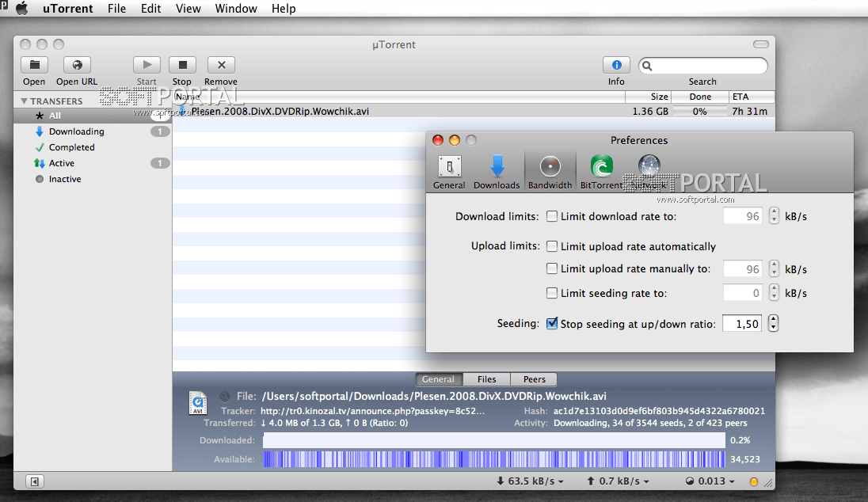
Task: Click the Start play icon
Action: (147, 65)
